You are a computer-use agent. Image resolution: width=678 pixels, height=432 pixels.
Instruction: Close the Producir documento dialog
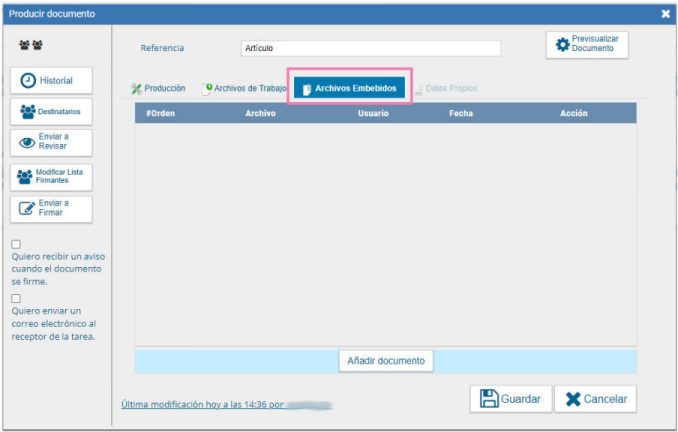(665, 14)
